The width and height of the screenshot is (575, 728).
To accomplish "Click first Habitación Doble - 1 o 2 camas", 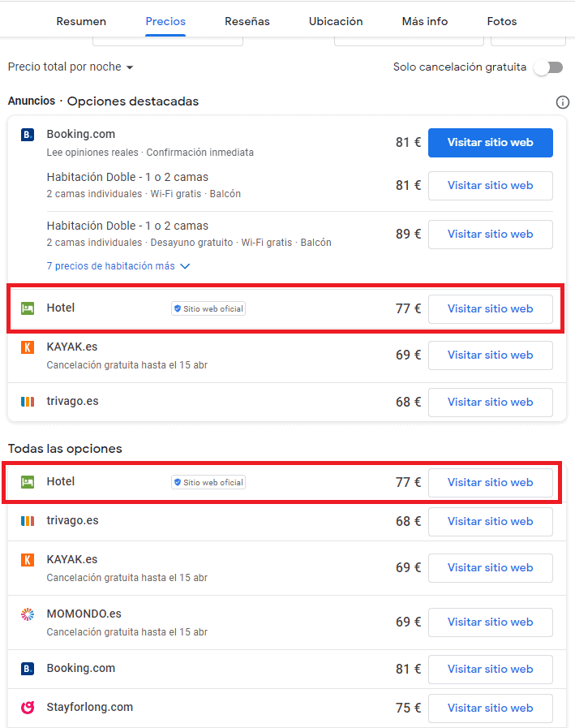I will [x=127, y=178].
